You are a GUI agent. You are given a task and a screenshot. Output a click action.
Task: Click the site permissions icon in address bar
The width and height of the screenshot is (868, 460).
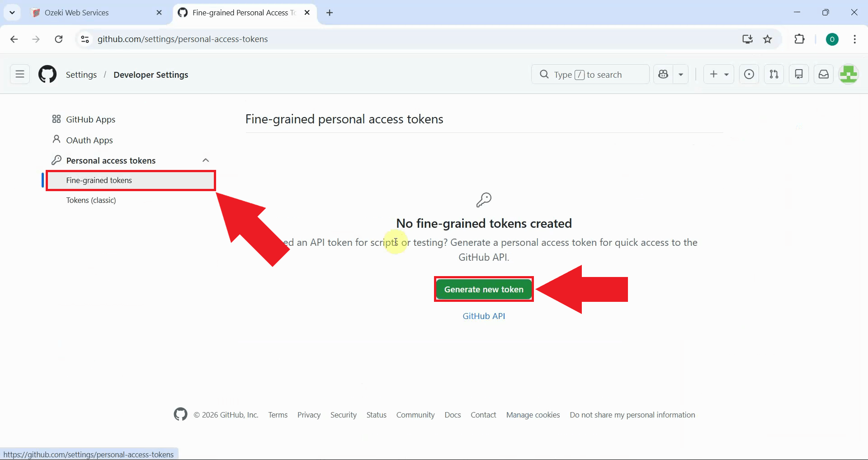pos(85,39)
